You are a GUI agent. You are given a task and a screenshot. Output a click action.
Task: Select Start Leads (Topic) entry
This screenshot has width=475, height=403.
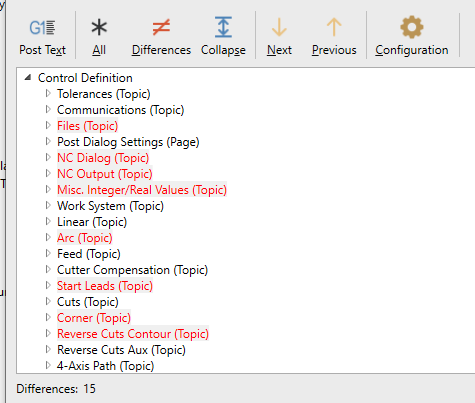105,286
